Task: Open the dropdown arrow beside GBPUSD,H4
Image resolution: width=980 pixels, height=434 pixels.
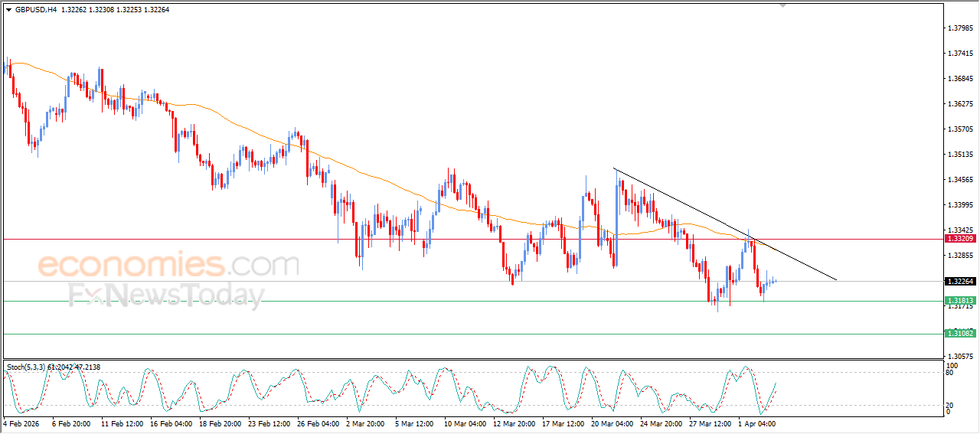Action: click(x=8, y=10)
